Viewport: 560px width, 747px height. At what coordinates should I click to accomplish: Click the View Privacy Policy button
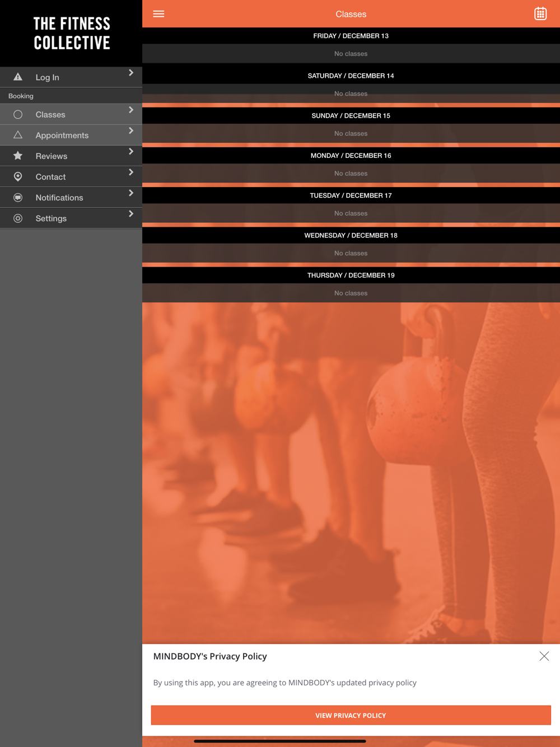[351, 715]
